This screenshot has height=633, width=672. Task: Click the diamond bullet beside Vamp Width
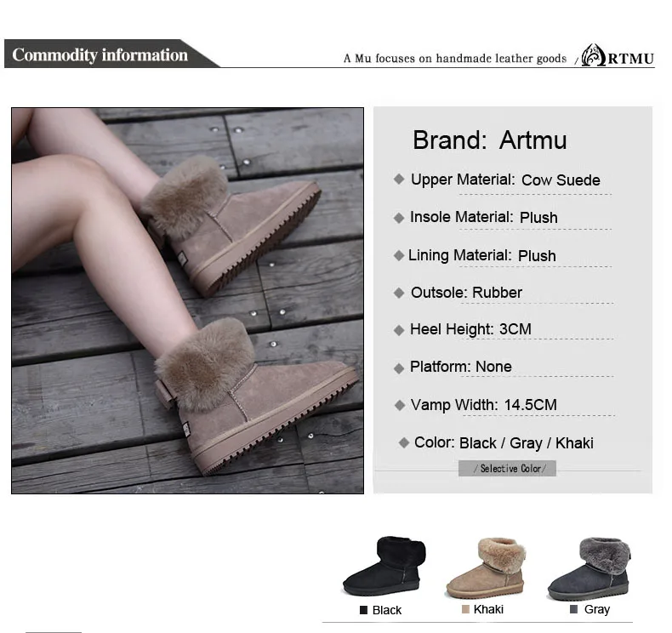(400, 406)
